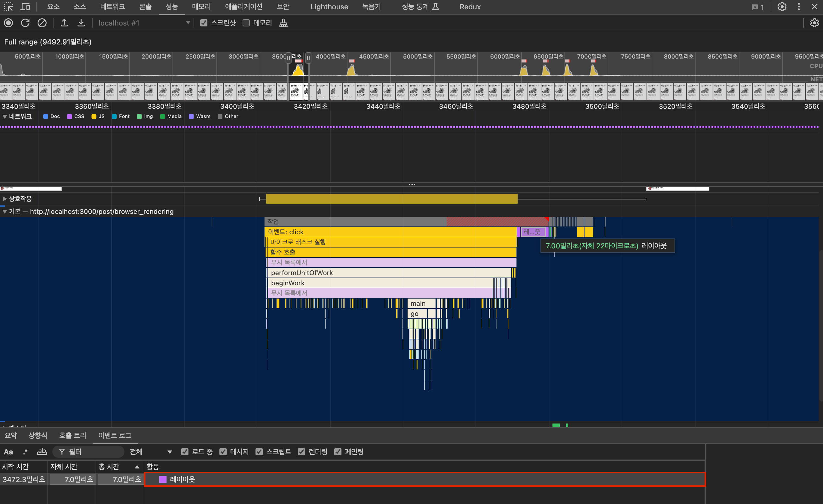Screen dimensions: 823x504
Task: Start recording with the record button
Action: (9, 23)
